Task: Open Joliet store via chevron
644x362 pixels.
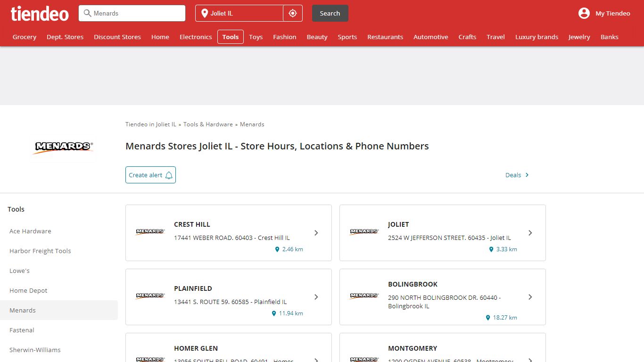Action: (x=530, y=233)
